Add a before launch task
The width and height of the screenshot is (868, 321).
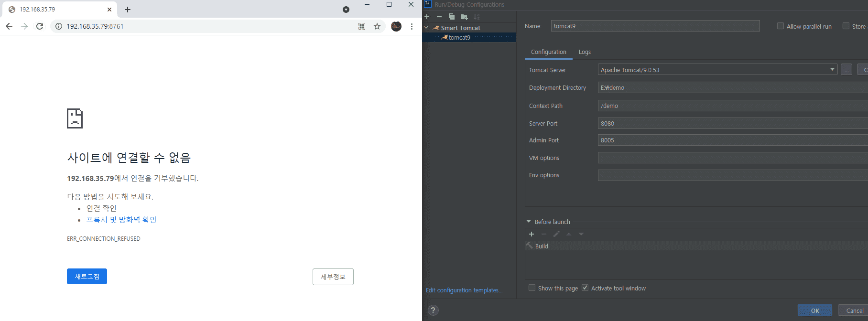[x=532, y=234]
